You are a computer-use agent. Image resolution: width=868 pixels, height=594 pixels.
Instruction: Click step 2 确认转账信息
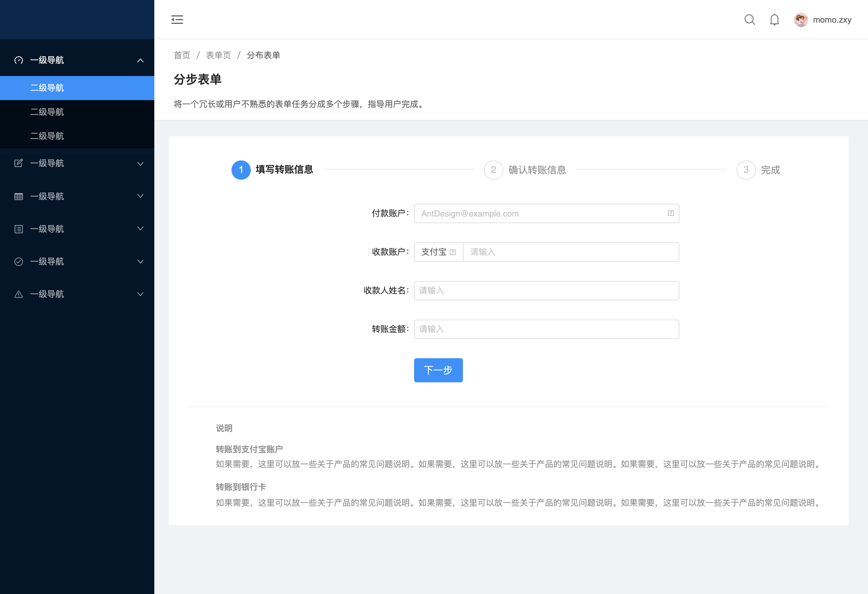coord(525,170)
